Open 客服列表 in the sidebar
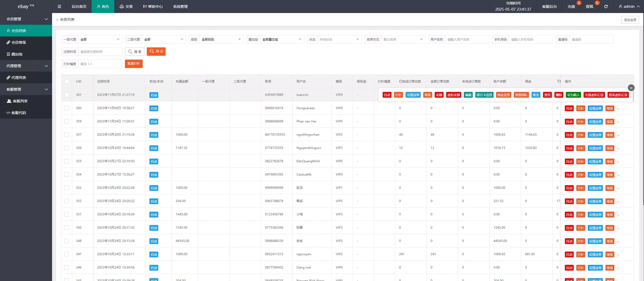The width and height of the screenshot is (644, 281). click(20, 101)
